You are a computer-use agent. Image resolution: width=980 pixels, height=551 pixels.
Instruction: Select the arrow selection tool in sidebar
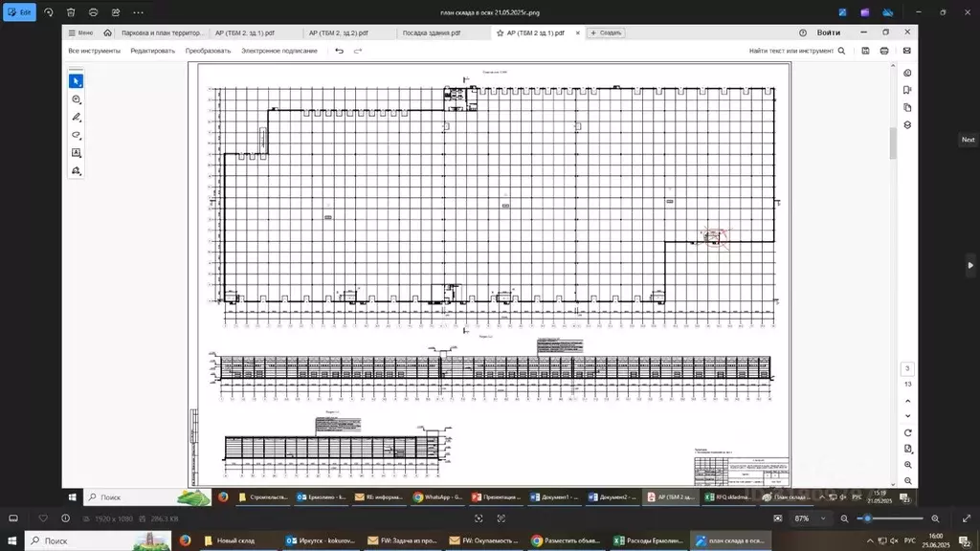pyautogui.click(x=76, y=81)
